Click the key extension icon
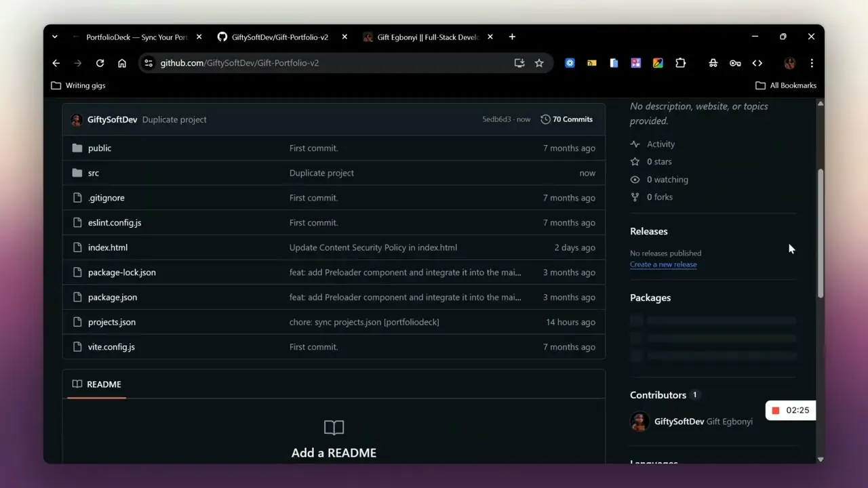 (x=735, y=63)
